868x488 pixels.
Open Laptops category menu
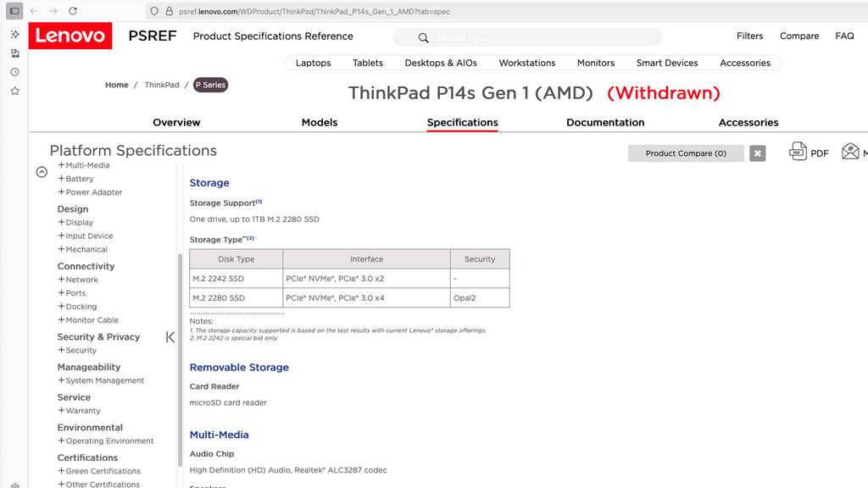pyautogui.click(x=314, y=63)
